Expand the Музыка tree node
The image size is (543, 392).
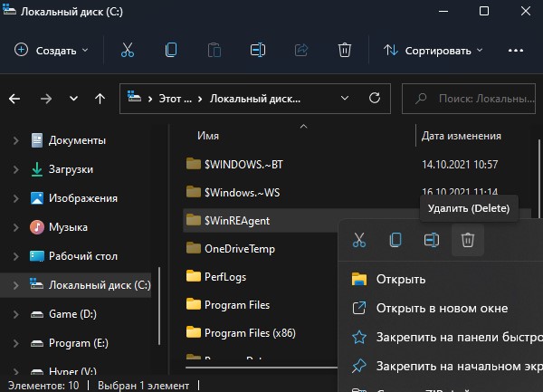[15, 227]
